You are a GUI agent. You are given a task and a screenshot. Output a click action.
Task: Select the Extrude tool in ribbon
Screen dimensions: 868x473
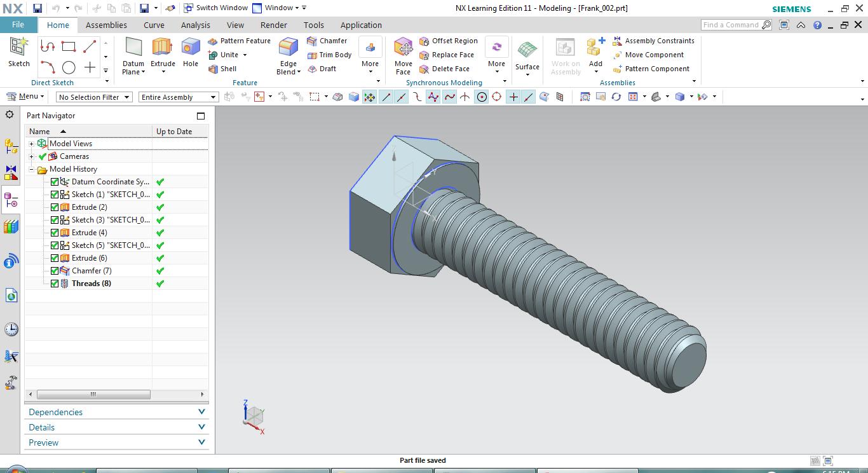tap(163, 51)
